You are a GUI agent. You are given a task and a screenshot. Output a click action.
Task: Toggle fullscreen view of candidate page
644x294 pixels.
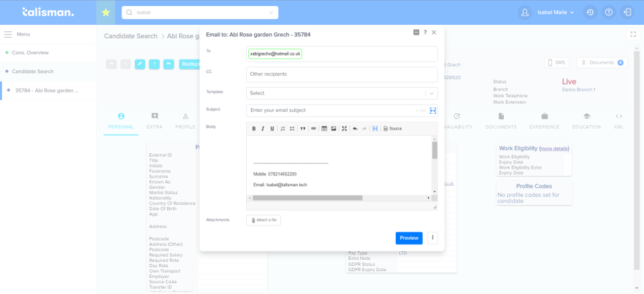pos(633,34)
